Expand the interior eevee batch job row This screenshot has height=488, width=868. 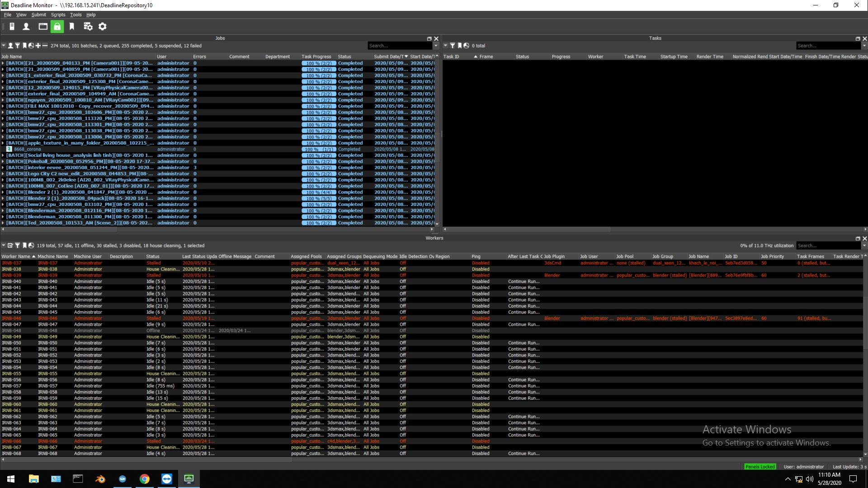click(3, 168)
